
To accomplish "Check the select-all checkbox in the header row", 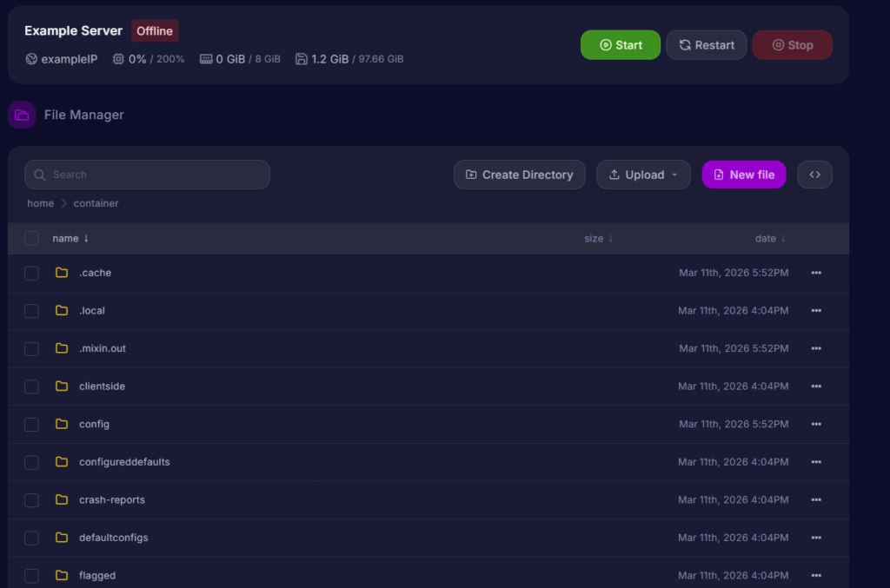I will (x=31, y=237).
